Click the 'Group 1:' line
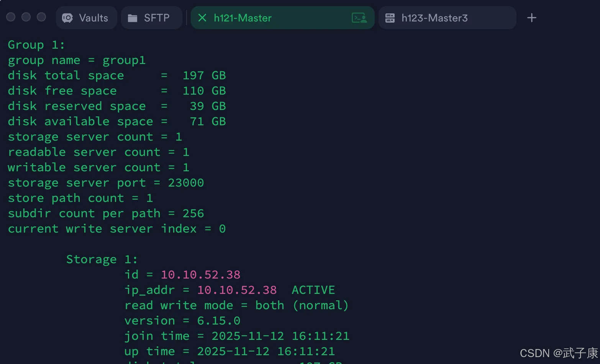The height and width of the screenshot is (364, 600). (x=36, y=45)
